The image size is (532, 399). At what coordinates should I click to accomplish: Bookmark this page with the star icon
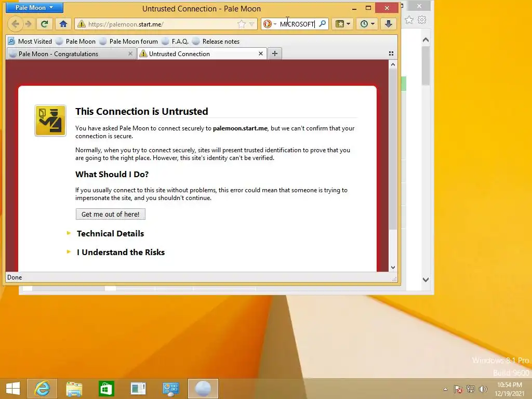click(x=241, y=24)
